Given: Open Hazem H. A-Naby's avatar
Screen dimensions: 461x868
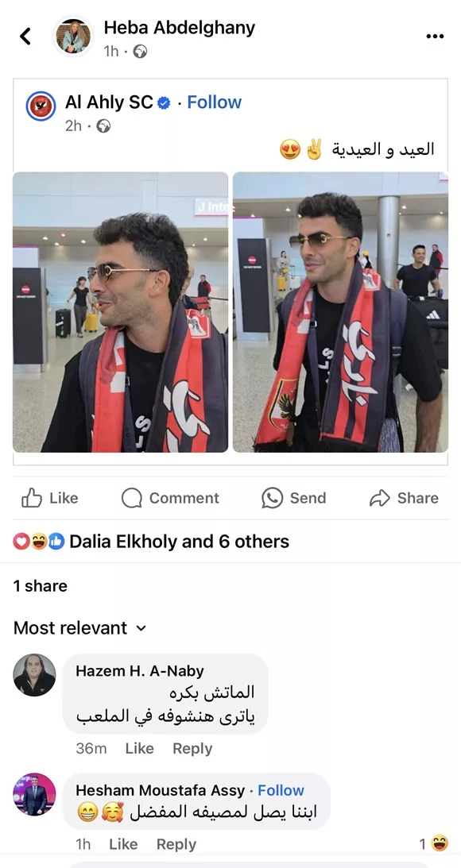Looking at the screenshot, I should tap(34, 675).
